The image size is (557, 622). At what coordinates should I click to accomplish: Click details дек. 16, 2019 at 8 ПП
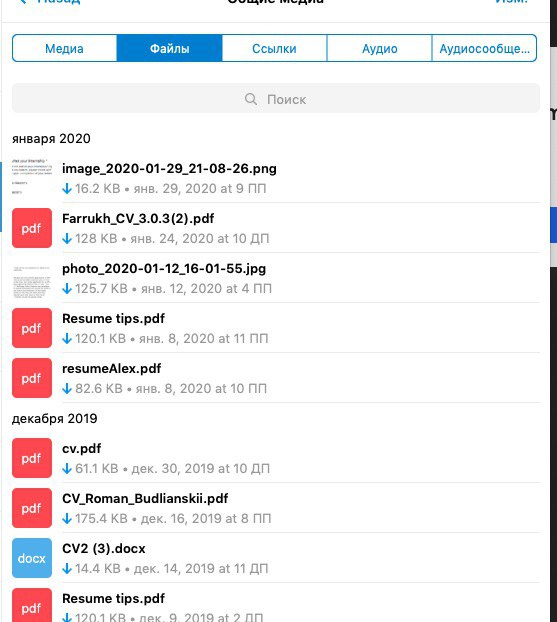tap(206, 519)
